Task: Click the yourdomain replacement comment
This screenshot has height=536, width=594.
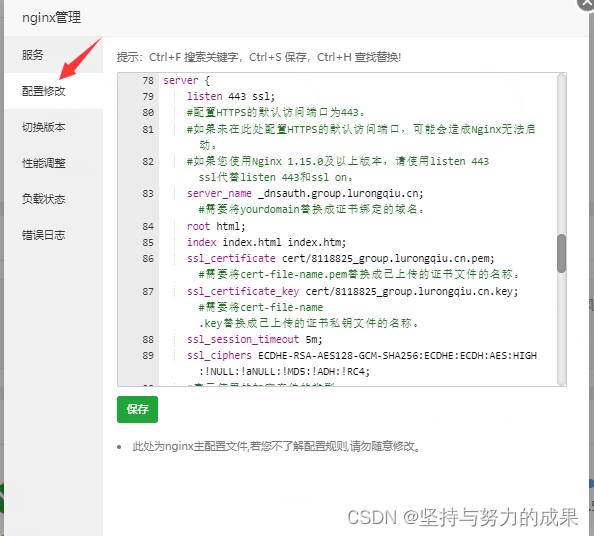Action: coord(311,209)
